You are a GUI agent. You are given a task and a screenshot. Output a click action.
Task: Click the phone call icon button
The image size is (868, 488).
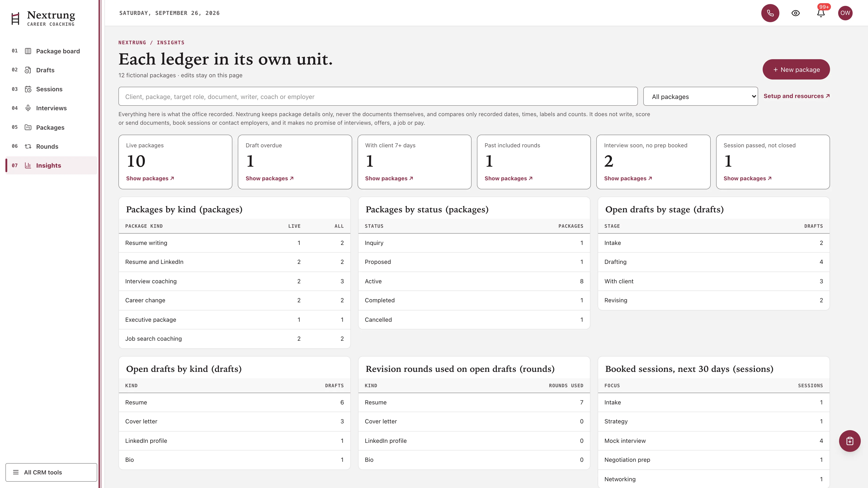coord(770,13)
